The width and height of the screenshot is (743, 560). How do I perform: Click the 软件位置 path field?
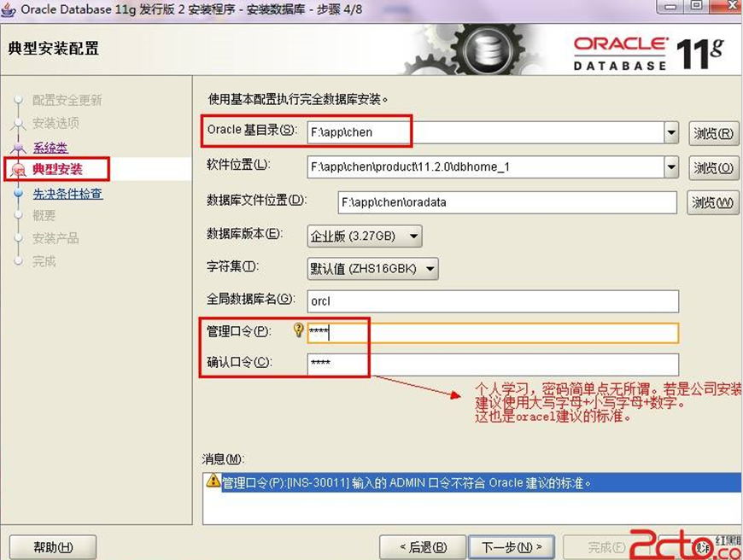[486, 167]
